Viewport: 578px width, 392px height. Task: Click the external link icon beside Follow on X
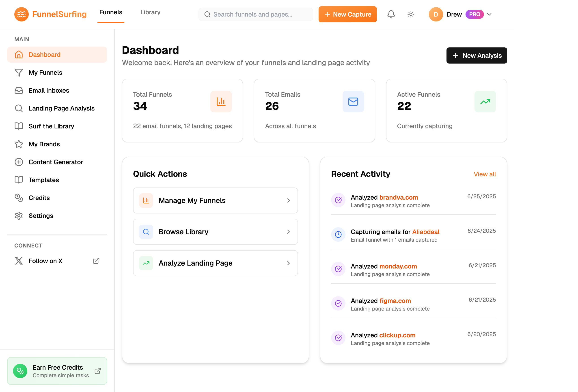point(97,261)
